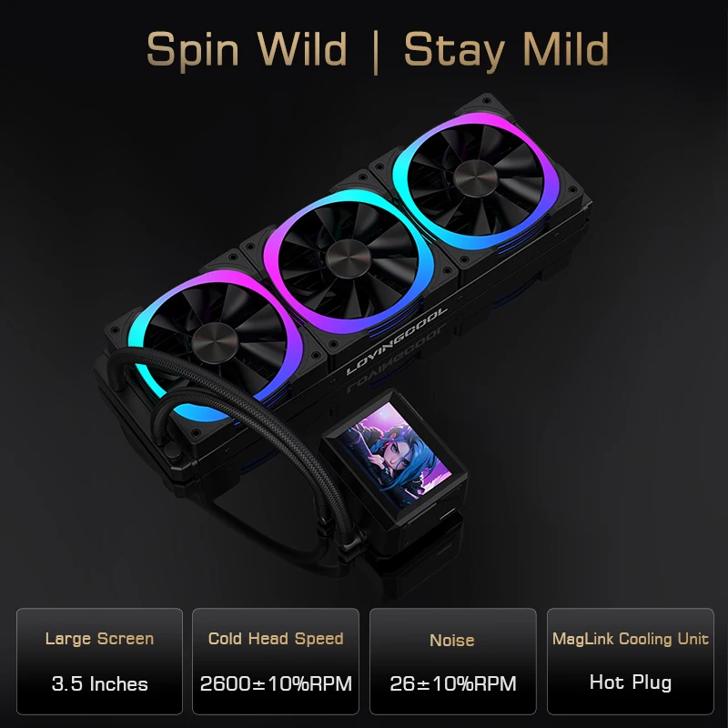Click the Hot Plug label
728x728 pixels.
pyautogui.click(x=630, y=682)
